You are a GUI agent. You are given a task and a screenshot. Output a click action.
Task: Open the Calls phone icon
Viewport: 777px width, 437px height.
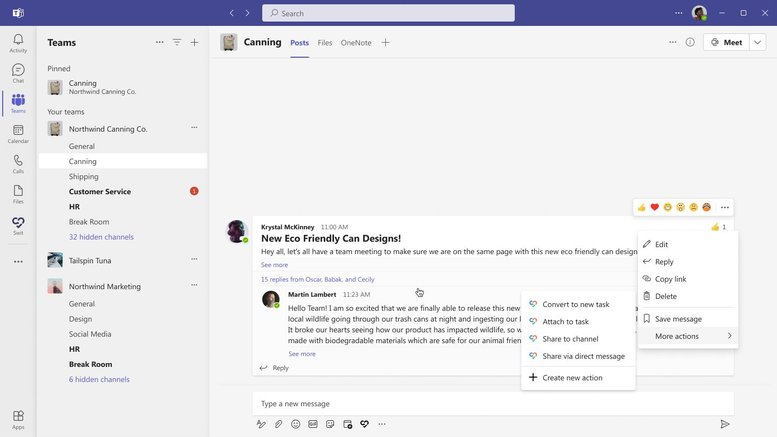point(18,164)
